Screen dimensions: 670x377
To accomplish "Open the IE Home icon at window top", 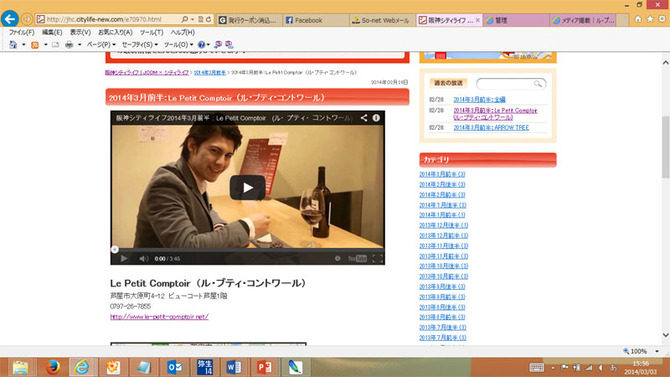I will (x=638, y=19).
